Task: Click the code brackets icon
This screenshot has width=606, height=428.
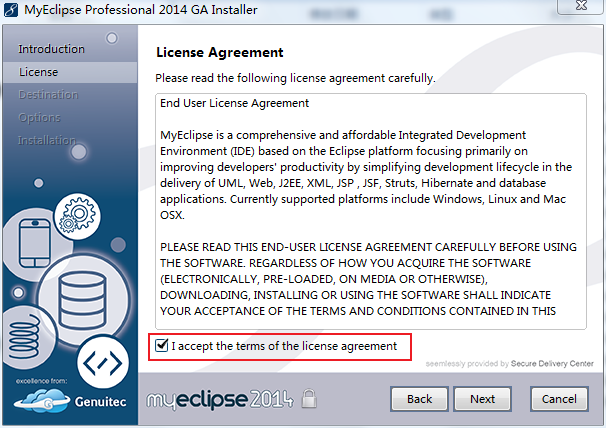Action: (x=102, y=363)
